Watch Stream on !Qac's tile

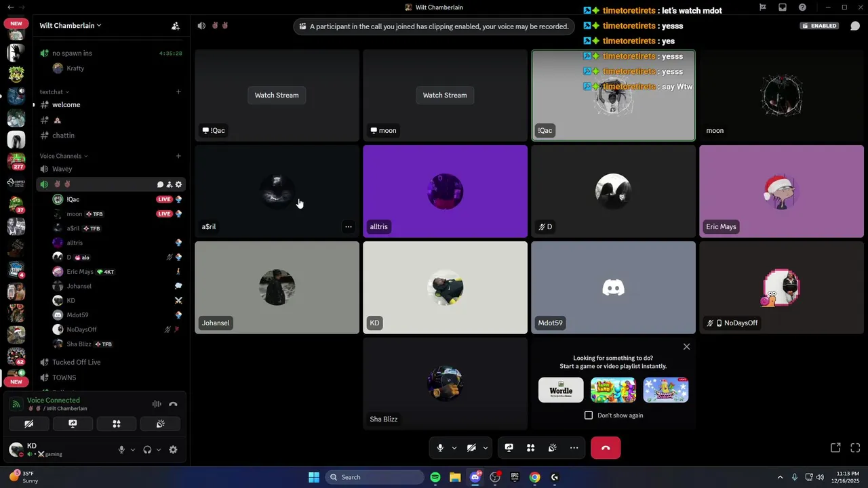[x=277, y=95]
